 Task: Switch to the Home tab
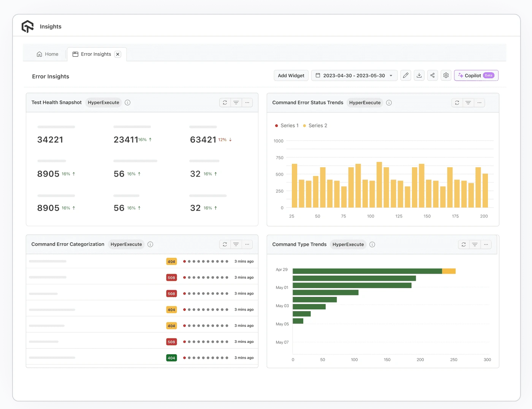click(x=47, y=54)
